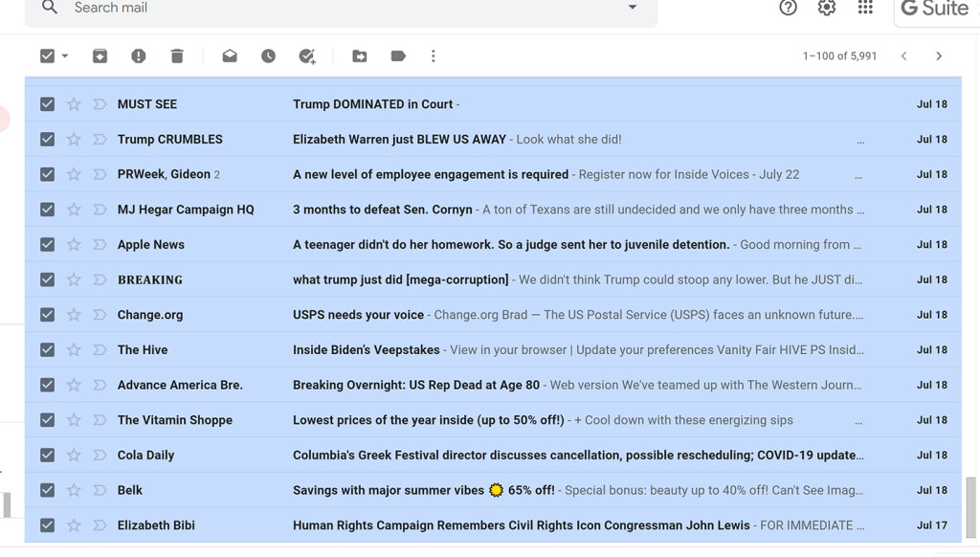Add selected emails to Tasks
This screenshot has width=980, height=557.
(x=307, y=56)
